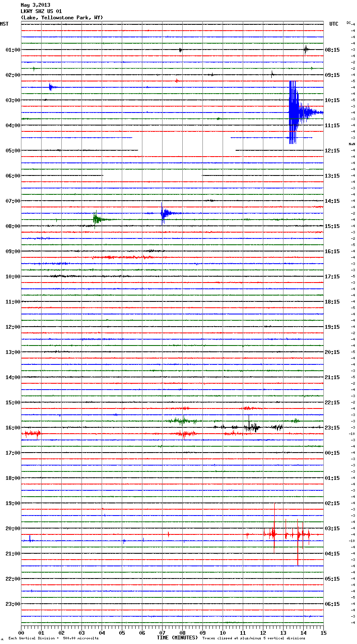Click the MST column header
This screenshot has width=357, height=644.
click(x=4, y=24)
